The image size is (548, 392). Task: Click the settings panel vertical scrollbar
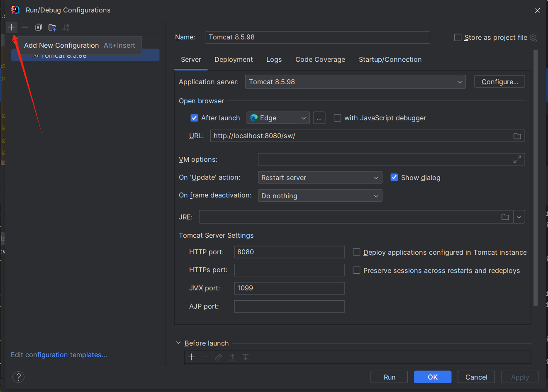535,178
